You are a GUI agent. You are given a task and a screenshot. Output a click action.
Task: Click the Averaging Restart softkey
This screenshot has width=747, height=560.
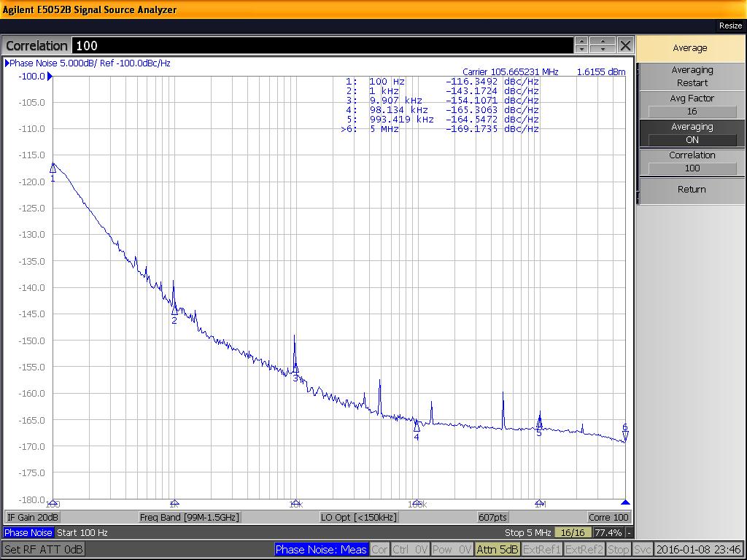tap(692, 76)
